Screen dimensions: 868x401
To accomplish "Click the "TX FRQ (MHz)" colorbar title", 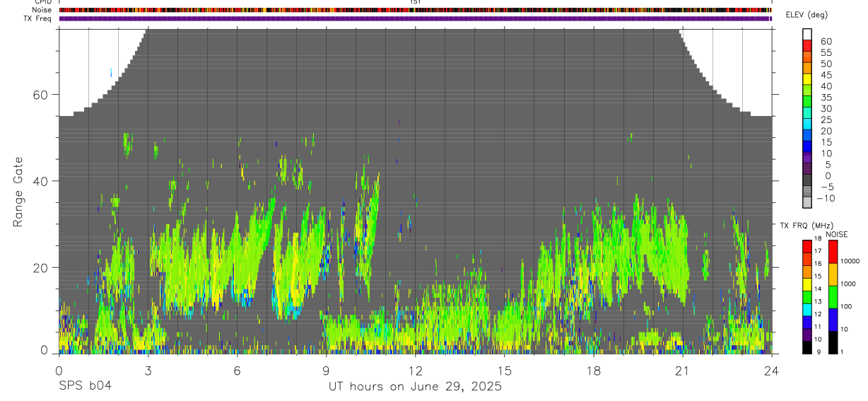I will [807, 225].
